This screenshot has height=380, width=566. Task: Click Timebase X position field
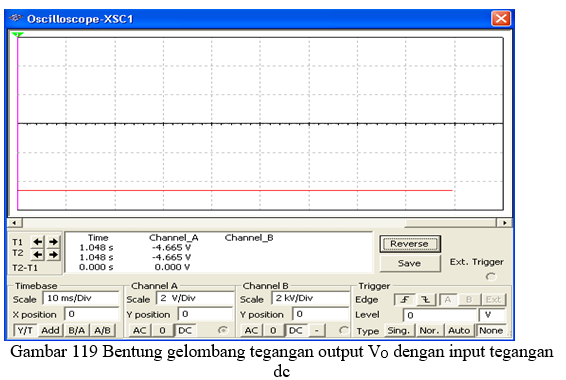click(x=92, y=314)
